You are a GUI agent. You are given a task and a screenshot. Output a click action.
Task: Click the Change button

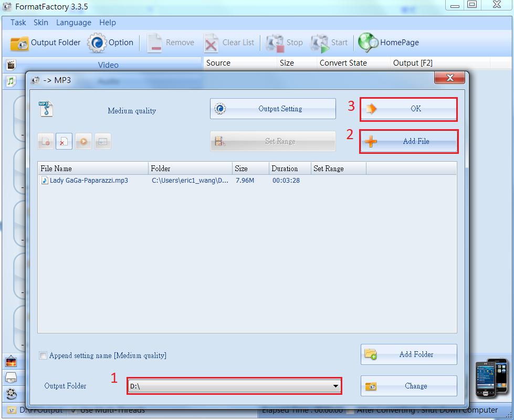pyautogui.click(x=409, y=386)
